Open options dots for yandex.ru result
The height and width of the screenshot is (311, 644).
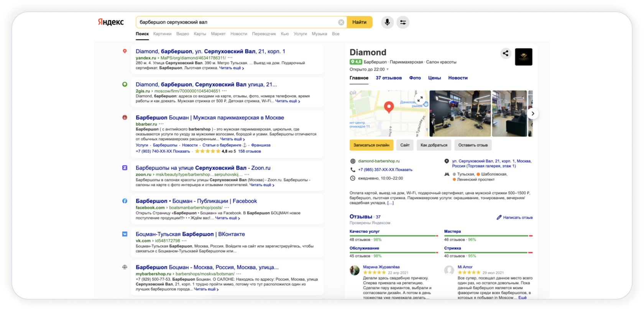tap(230, 58)
